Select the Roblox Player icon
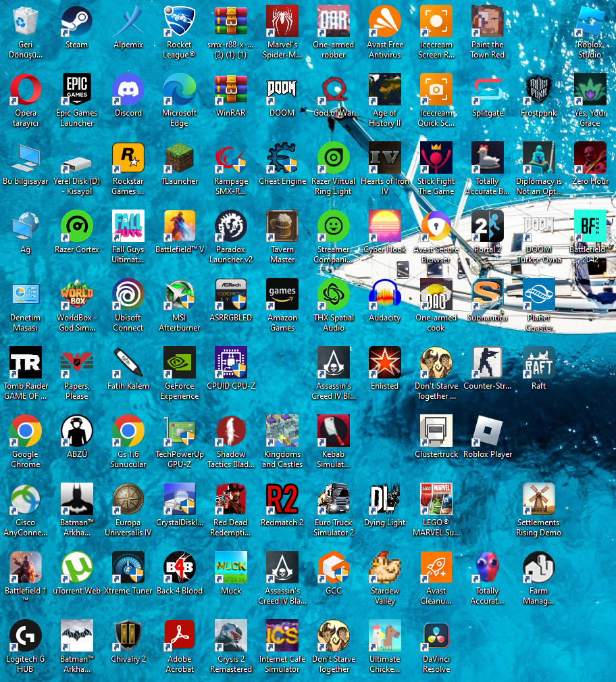 (487, 431)
